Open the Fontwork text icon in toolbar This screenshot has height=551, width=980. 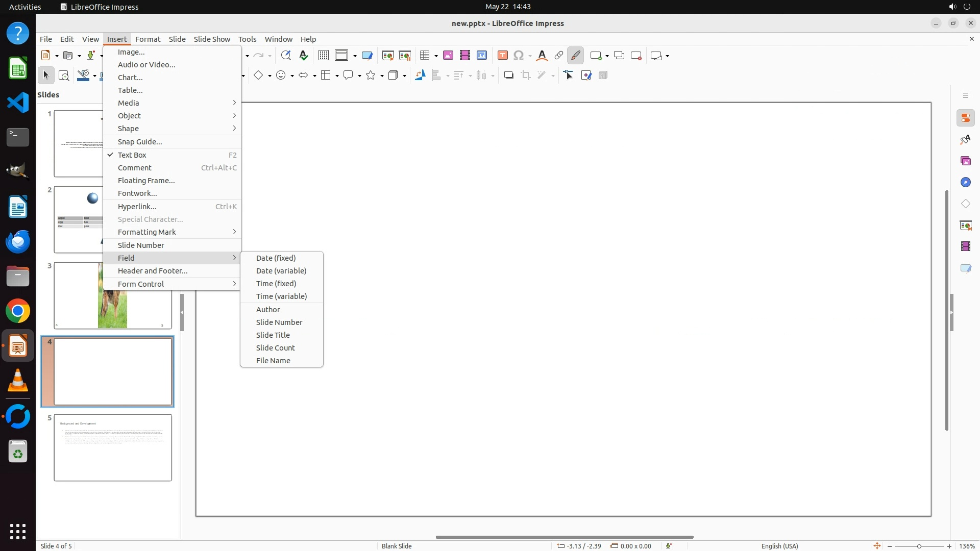pos(542,56)
